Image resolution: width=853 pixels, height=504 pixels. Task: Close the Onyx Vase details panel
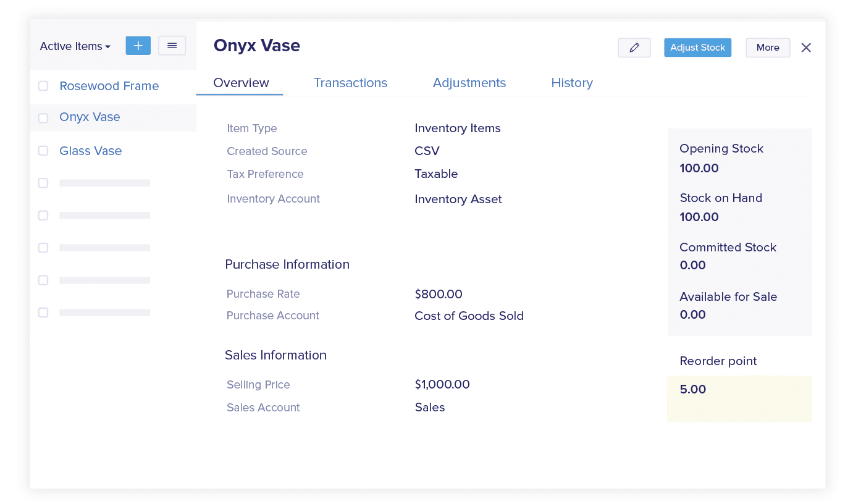coord(805,48)
